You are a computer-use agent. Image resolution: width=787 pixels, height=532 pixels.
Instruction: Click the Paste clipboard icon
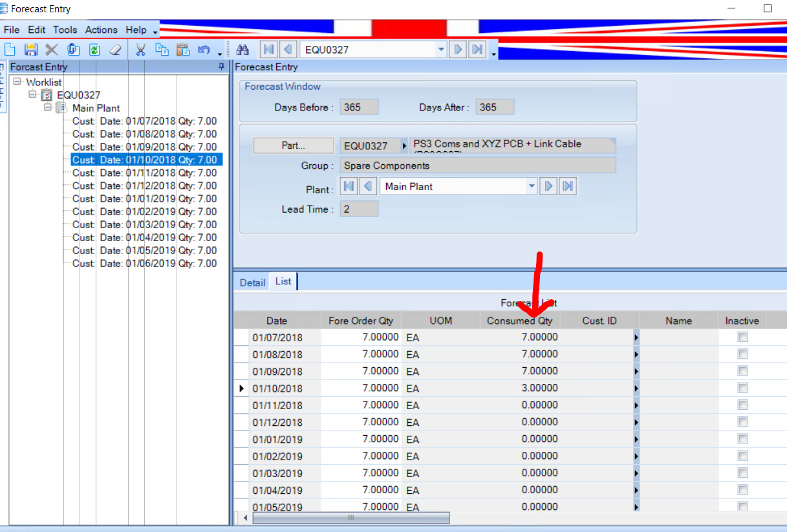[x=183, y=50]
